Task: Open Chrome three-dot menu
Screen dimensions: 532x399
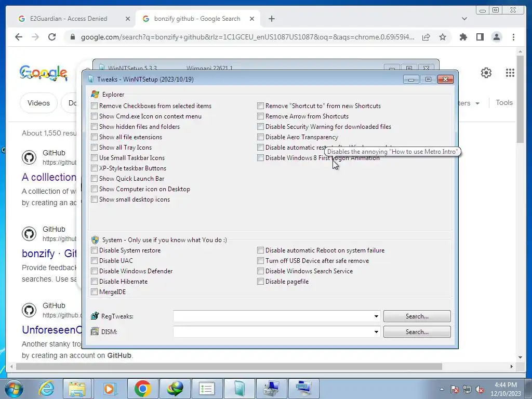Action: [x=513, y=37]
